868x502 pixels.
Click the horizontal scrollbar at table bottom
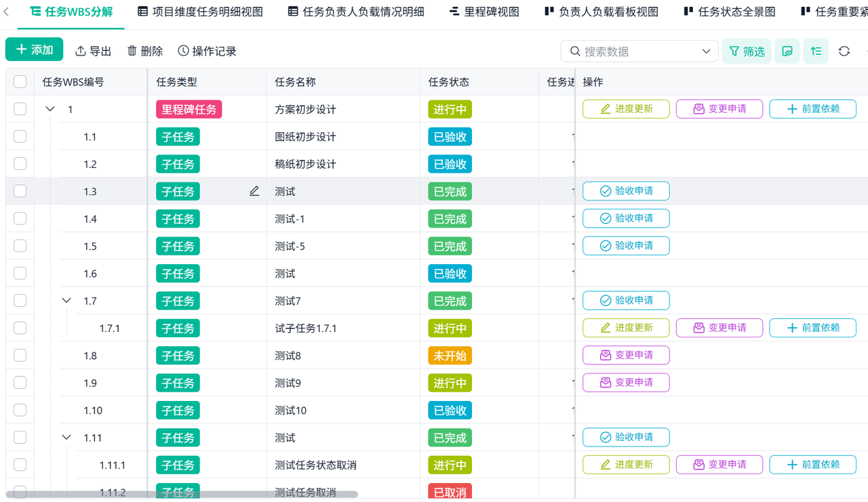[182, 495]
